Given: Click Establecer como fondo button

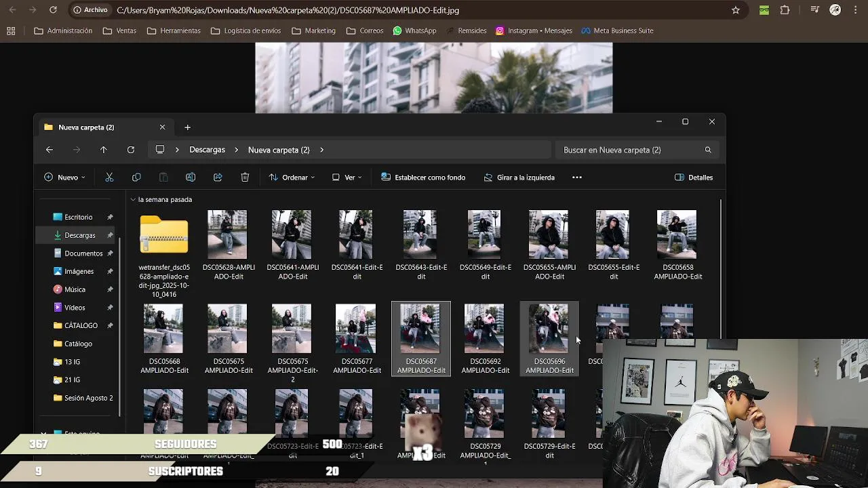Looking at the screenshot, I should pyautogui.click(x=423, y=178).
